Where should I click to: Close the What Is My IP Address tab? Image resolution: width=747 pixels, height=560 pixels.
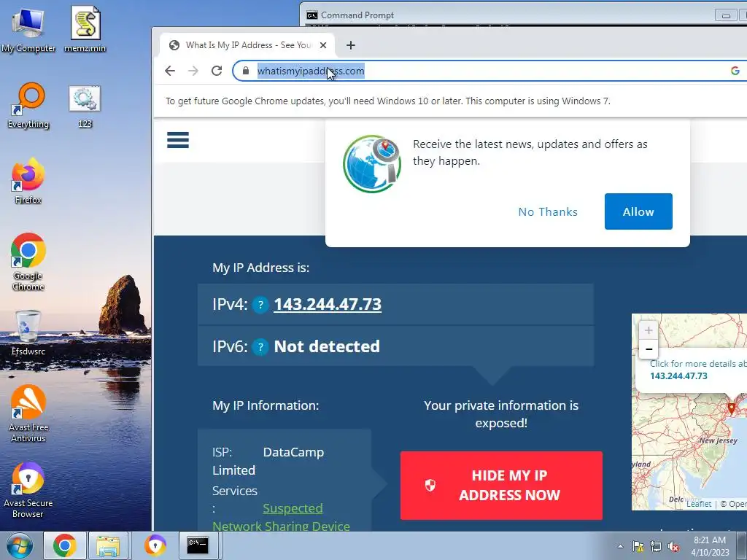point(323,45)
